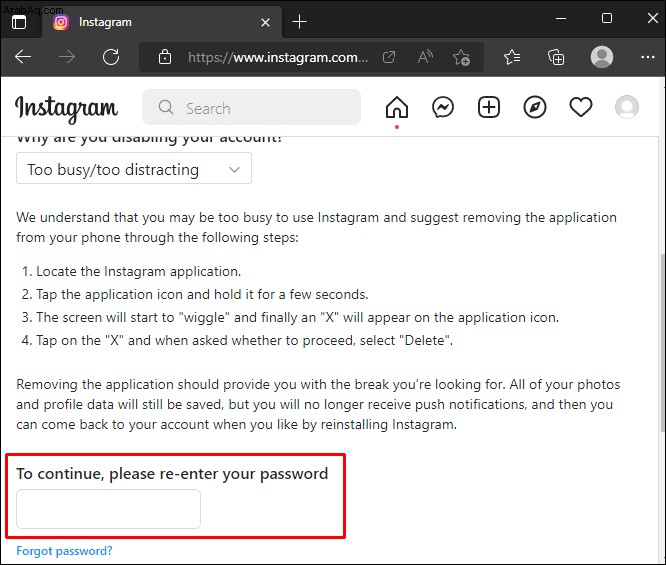Image resolution: width=666 pixels, height=565 pixels.
Task: Click the re-enter password input field
Action: point(108,509)
